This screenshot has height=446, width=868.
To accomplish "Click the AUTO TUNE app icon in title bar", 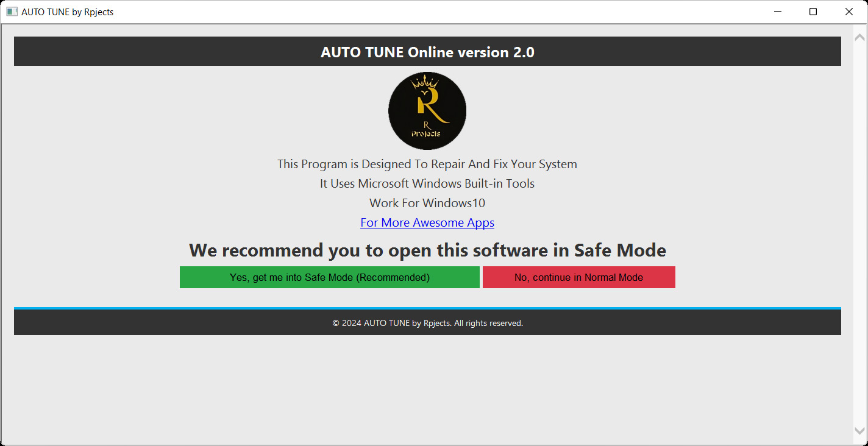I will [x=12, y=12].
